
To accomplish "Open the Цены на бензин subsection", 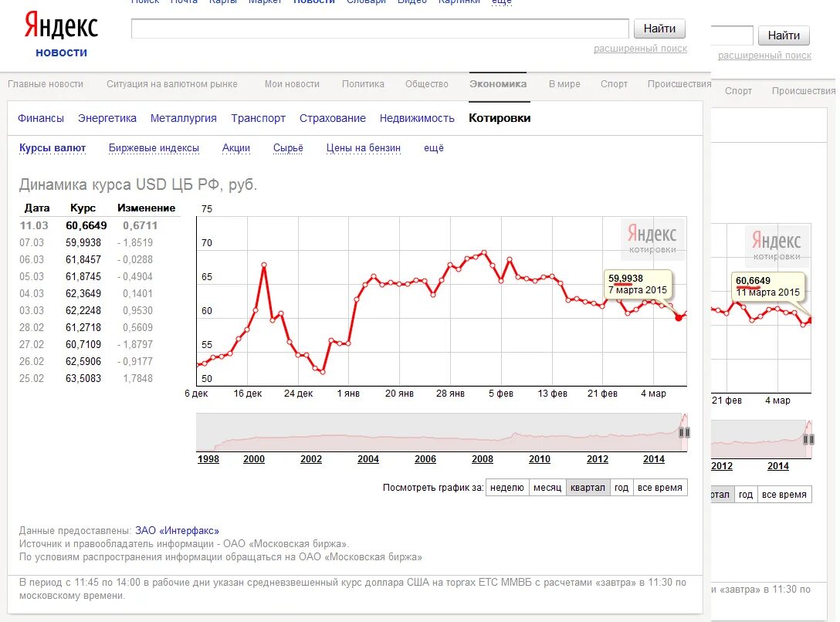I will (363, 148).
